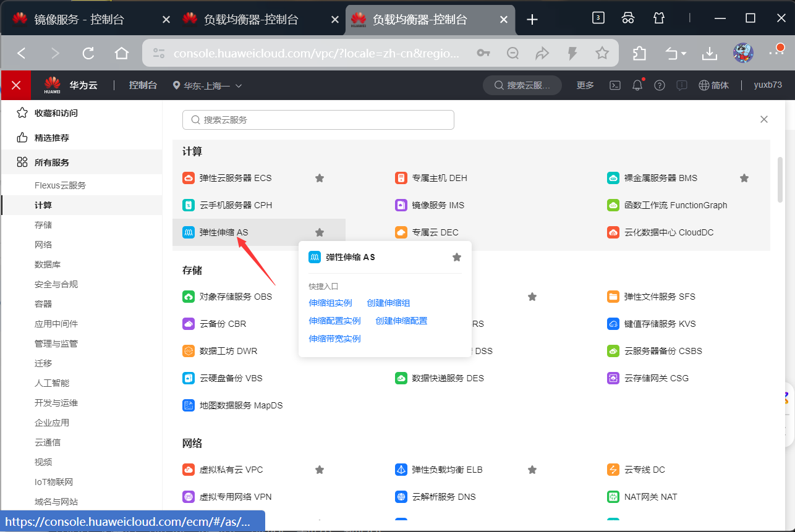Open the browser undo history dropdown arrow
Viewport: 795px width, 532px height.
684,54
